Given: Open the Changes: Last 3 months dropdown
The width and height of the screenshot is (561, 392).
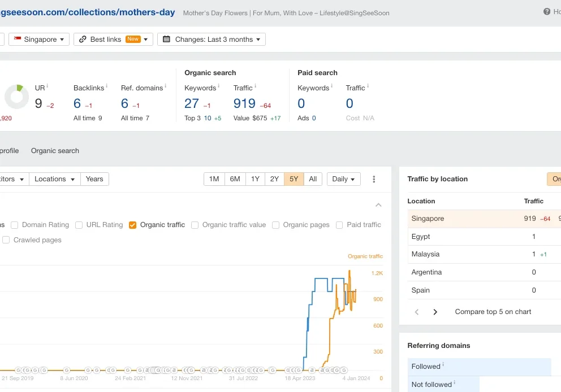Looking at the screenshot, I should point(212,40).
